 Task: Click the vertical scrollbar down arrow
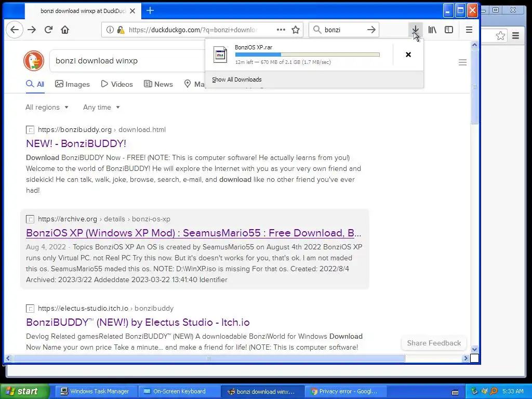(x=474, y=349)
